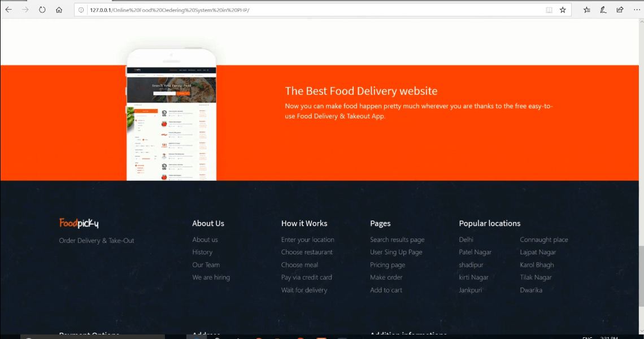Click the browser Back arrow

coord(8,10)
